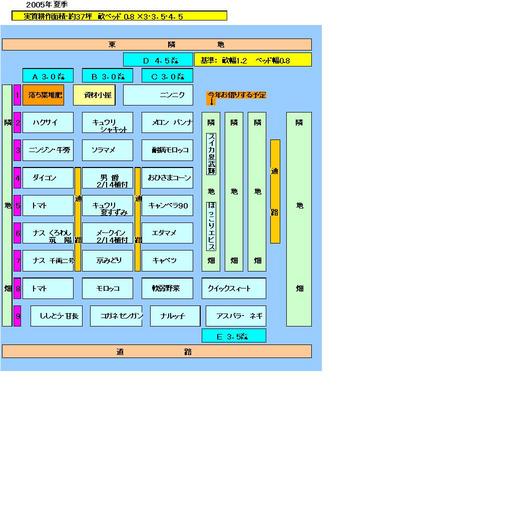Image resolution: width=517 pixels, height=523 pixels.
Task: Click the B 3.0 column header
Action: click(107, 76)
